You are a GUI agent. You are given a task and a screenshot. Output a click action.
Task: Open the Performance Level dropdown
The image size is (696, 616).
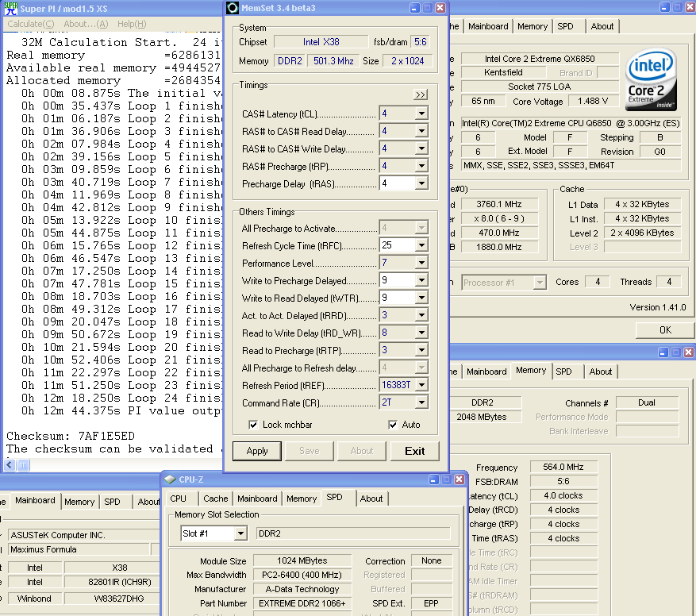tap(421, 263)
